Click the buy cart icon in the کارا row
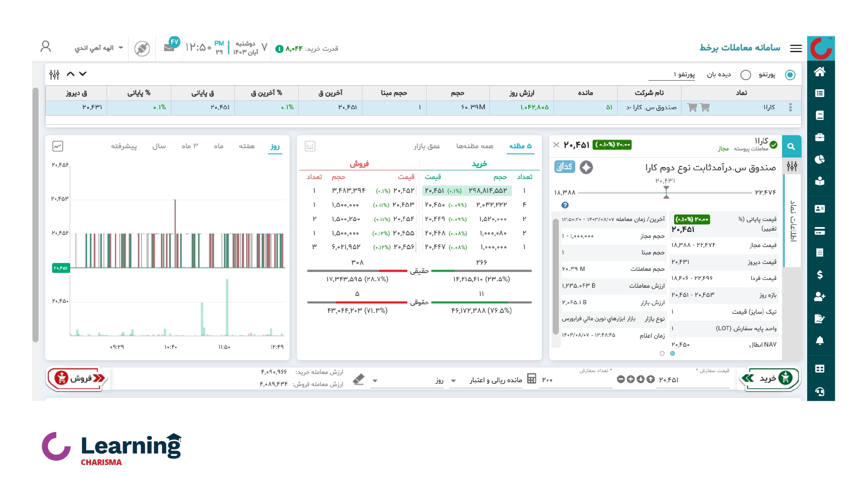Image resolution: width=867 pixels, height=504 pixels. (705, 107)
